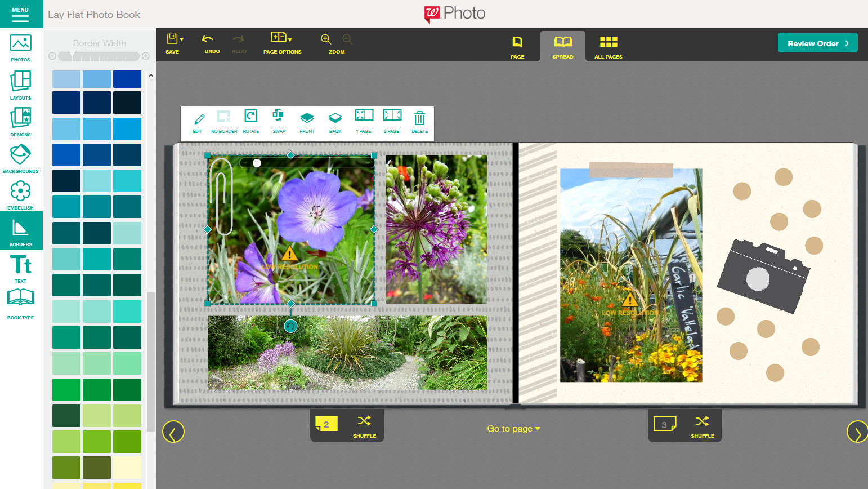
Task: Click the photo zoom slider handle
Action: [257, 163]
